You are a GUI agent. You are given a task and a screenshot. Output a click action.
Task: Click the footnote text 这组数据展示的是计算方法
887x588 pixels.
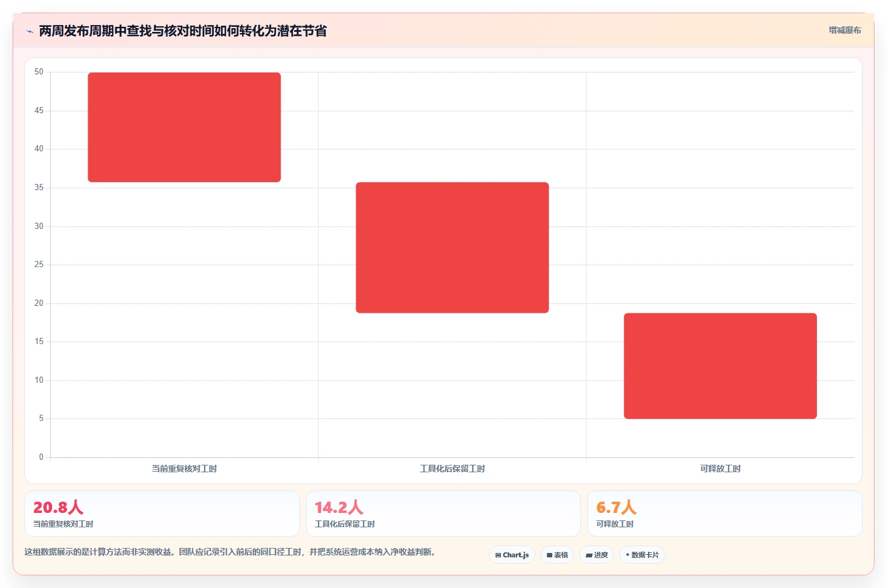tap(230, 552)
